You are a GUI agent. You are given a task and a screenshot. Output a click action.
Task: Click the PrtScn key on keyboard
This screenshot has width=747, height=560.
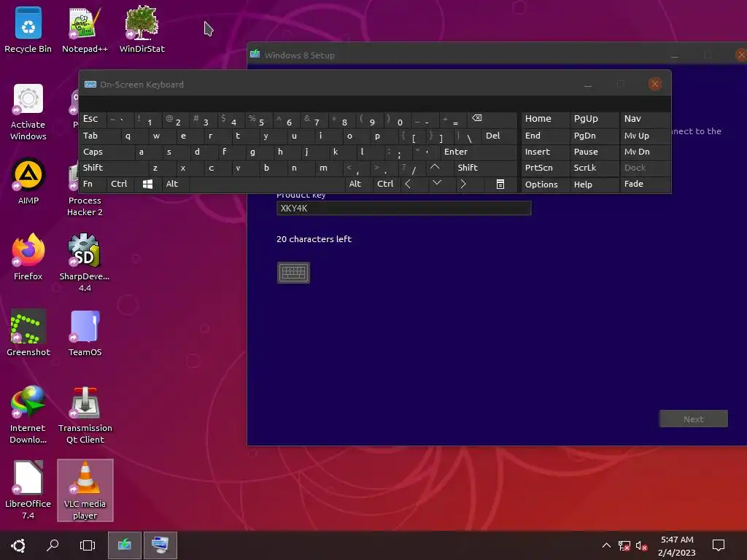point(545,168)
